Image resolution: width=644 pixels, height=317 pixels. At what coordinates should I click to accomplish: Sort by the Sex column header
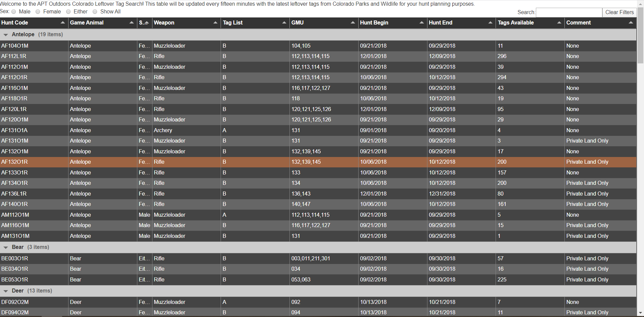pos(141,23)
